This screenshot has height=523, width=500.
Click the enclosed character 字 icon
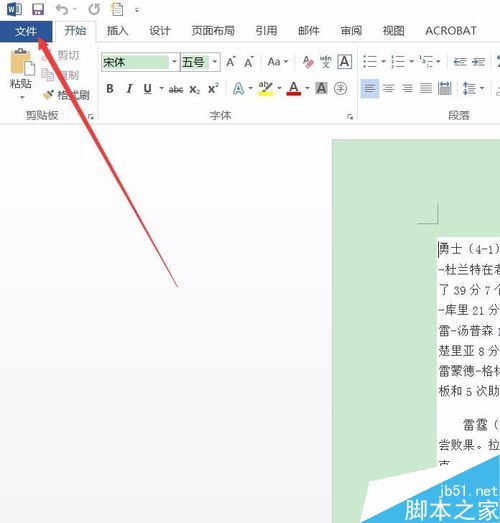340,88
